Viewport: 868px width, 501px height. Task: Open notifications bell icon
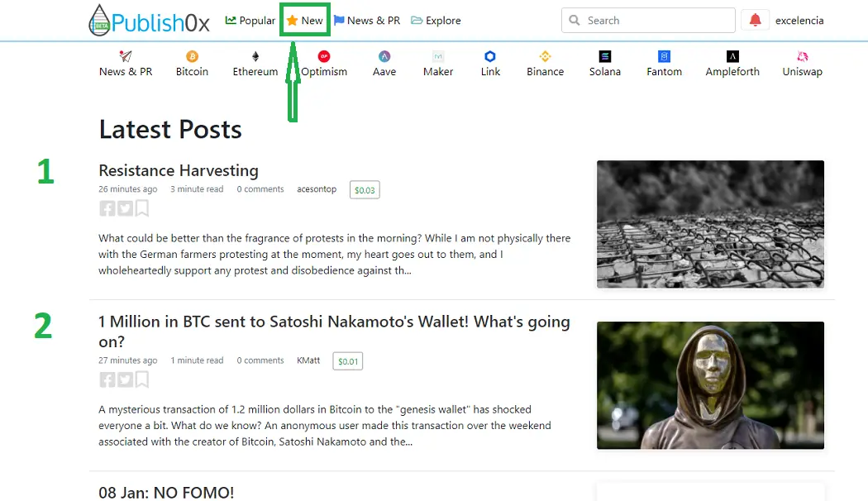[755, 21]
